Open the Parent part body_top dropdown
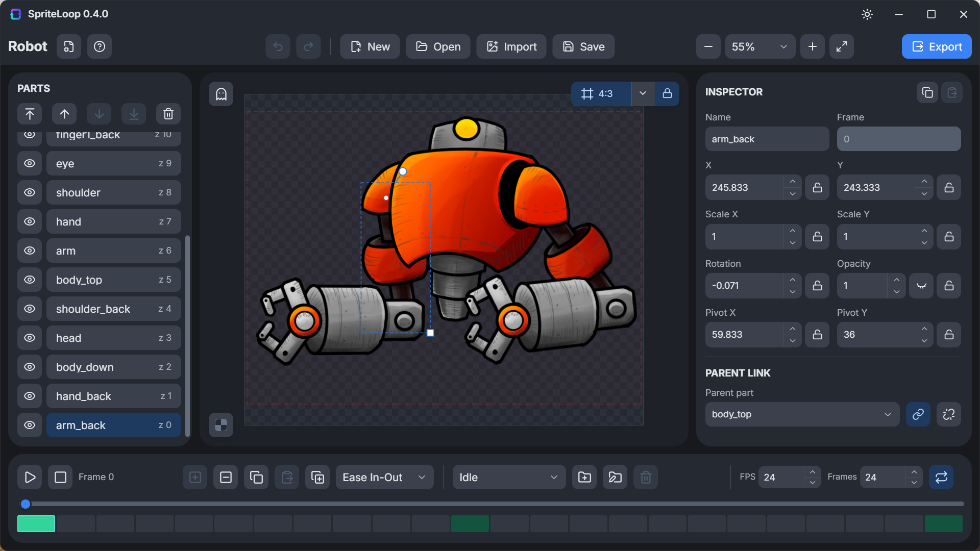The height and width of the screenshot is (551, 980). click(x=802, y=414)
